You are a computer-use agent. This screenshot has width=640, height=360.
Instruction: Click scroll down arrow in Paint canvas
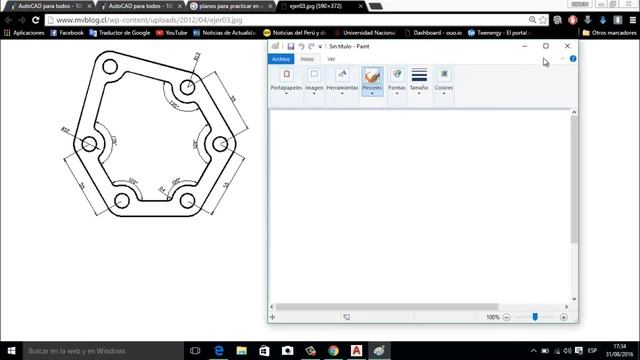574,299
